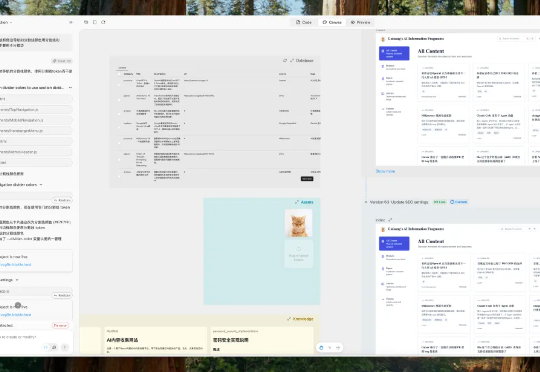Click the Database panel title
This screenshot has width=540, height=372.
click(304, 61)
